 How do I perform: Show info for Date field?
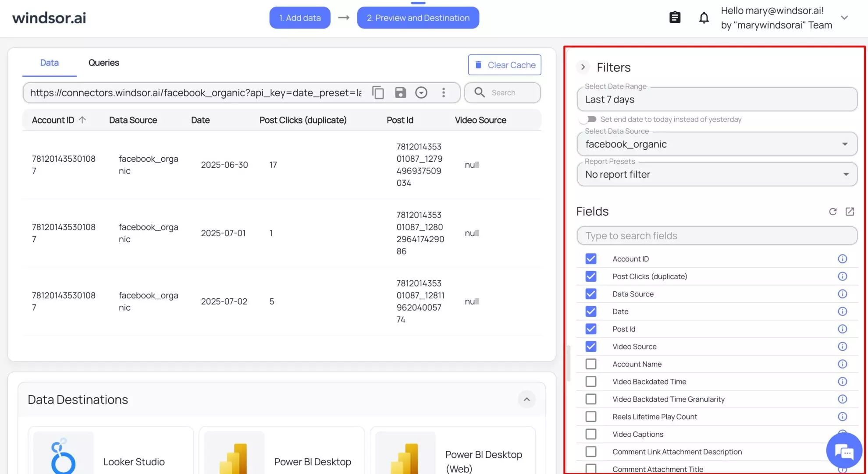[842, 311]
